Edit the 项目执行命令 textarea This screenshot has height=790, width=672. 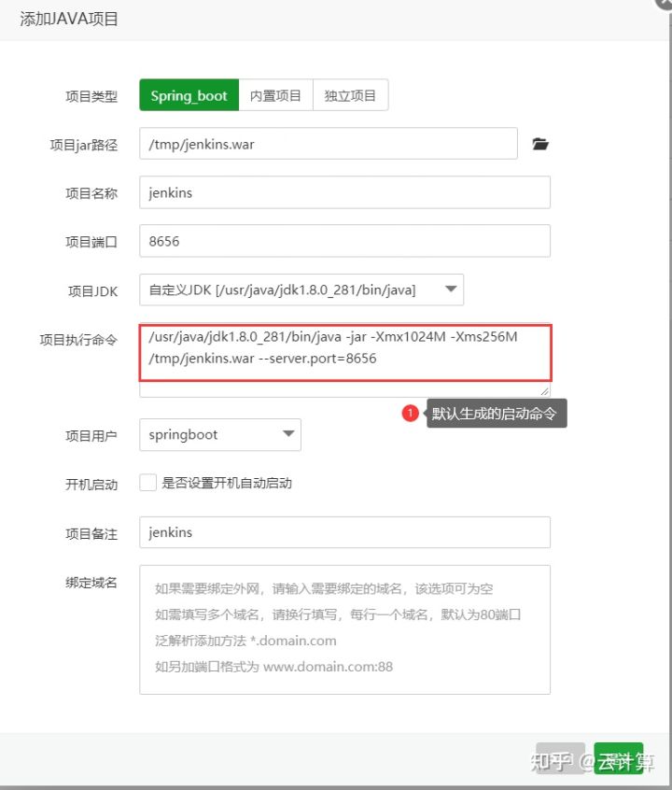(x=344, y=360)
